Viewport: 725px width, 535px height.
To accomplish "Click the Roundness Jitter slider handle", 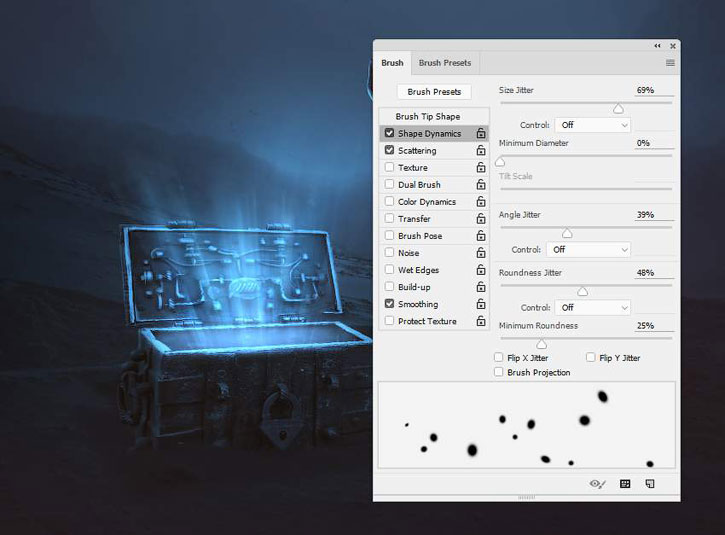I will pyautogui.click(x=583, y=291).
